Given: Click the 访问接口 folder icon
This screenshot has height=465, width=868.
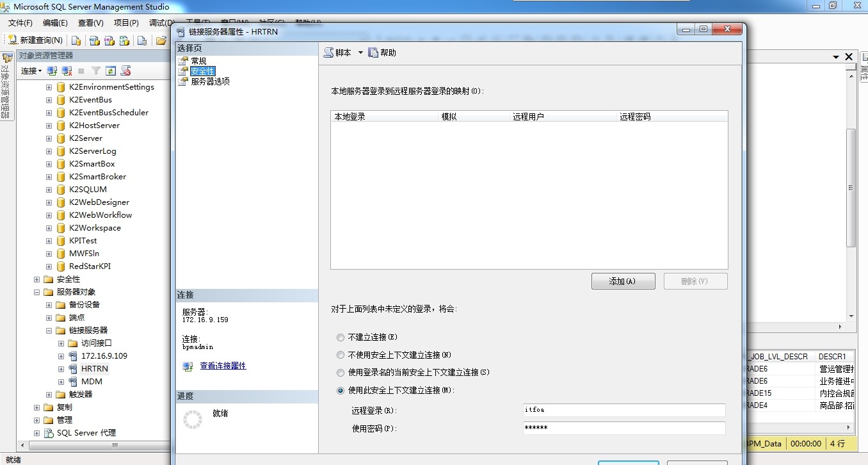Looking at the screenshot, I should pos(73,343).
